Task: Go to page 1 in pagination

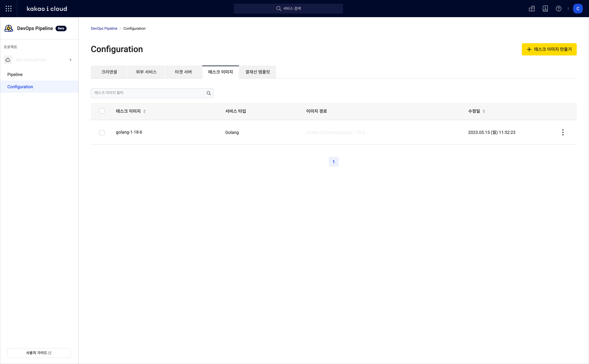Action: coord(334,162)
